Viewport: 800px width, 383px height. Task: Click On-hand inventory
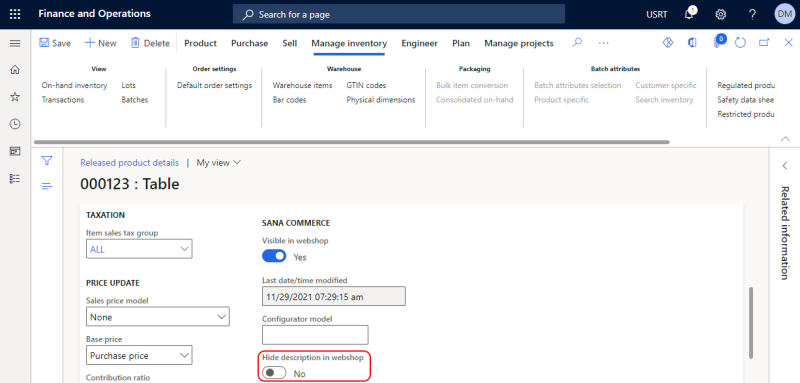74,85
